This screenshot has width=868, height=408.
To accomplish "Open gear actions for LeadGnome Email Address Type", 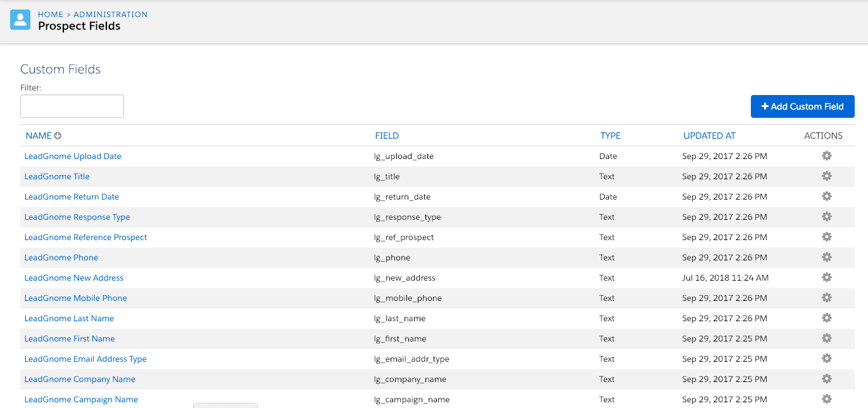I will tap(826, 359).
